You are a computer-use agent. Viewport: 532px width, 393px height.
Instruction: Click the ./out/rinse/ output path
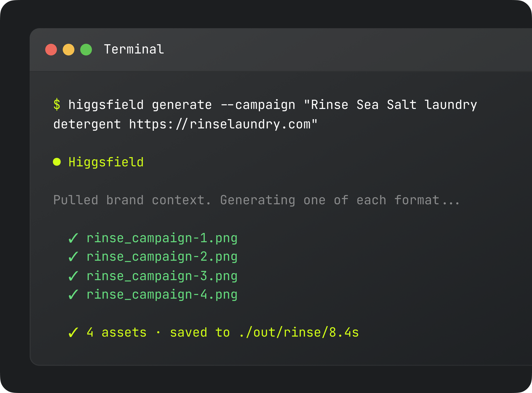[x=284, y=332]
